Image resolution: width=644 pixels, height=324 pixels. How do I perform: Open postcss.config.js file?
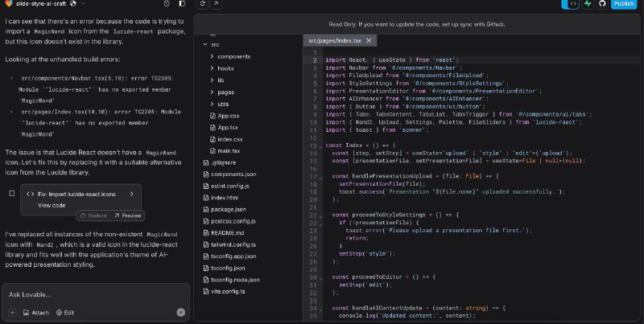pyautogui.click(x=233, y=221)
